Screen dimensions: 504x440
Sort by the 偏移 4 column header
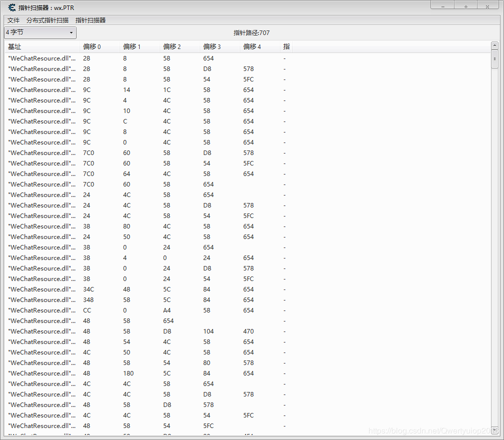click(x=260, y=47)
